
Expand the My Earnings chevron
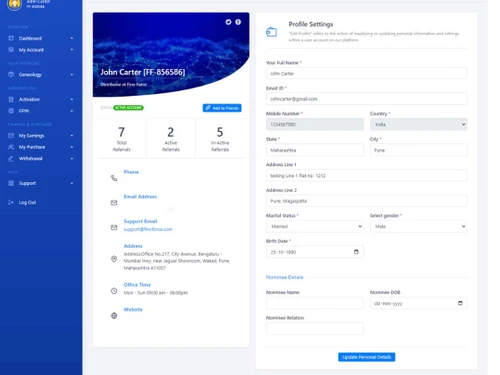click(x=72, y=136)
